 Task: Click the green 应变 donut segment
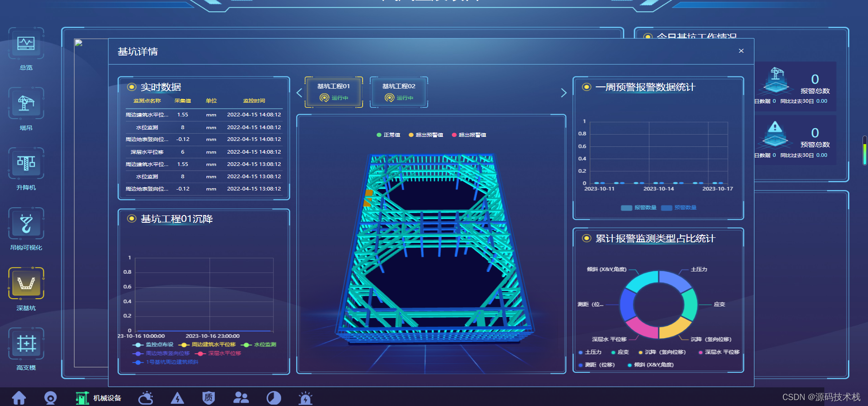[x=690, y=305]
